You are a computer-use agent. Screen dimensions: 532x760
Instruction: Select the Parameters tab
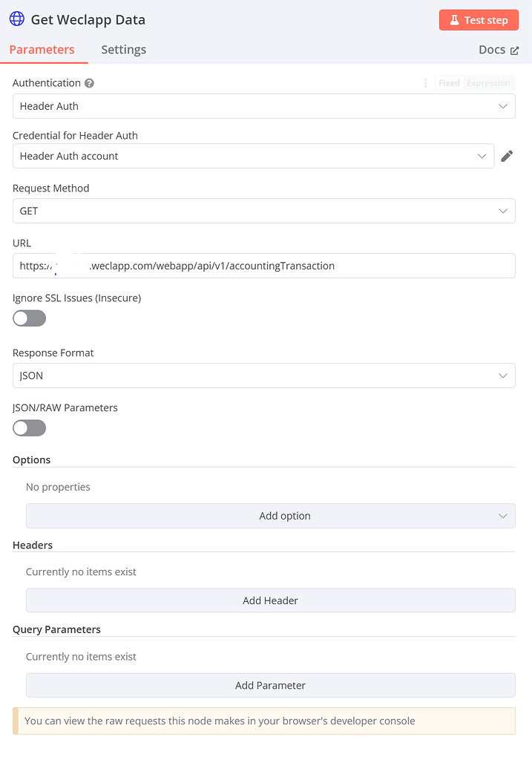[x=42, y=50]
